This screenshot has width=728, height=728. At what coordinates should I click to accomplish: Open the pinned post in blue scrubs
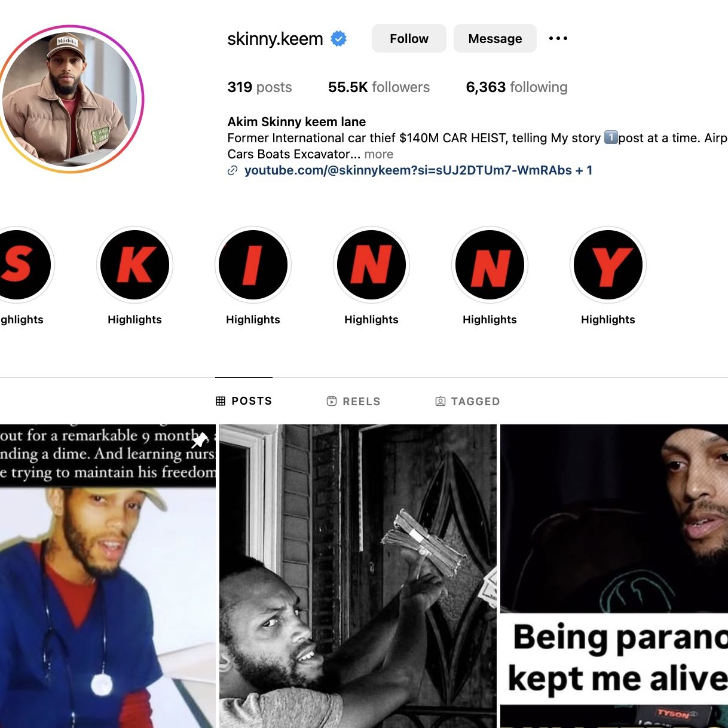tap(108, 576)
